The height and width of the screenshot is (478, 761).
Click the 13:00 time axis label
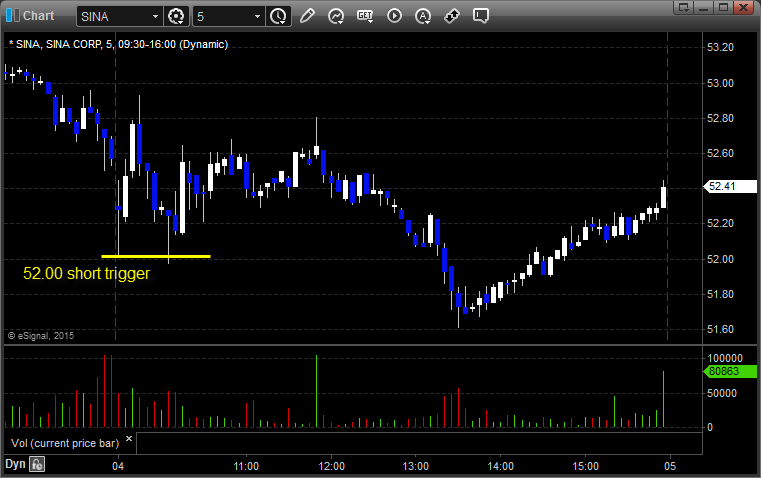pyautogui.click(x=416, y=466)
